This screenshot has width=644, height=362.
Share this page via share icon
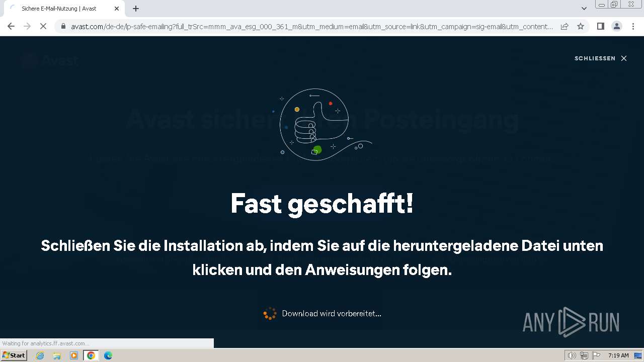(565, 26)
